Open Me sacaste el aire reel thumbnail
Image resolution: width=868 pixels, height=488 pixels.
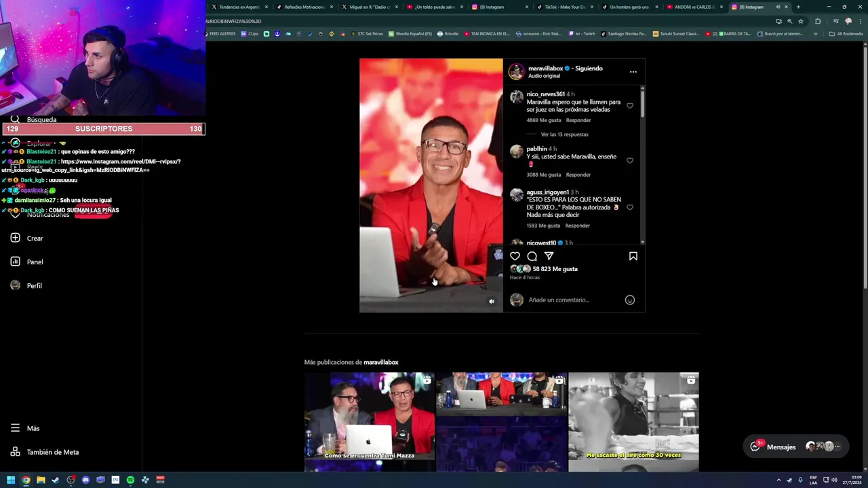click(633, 422)
